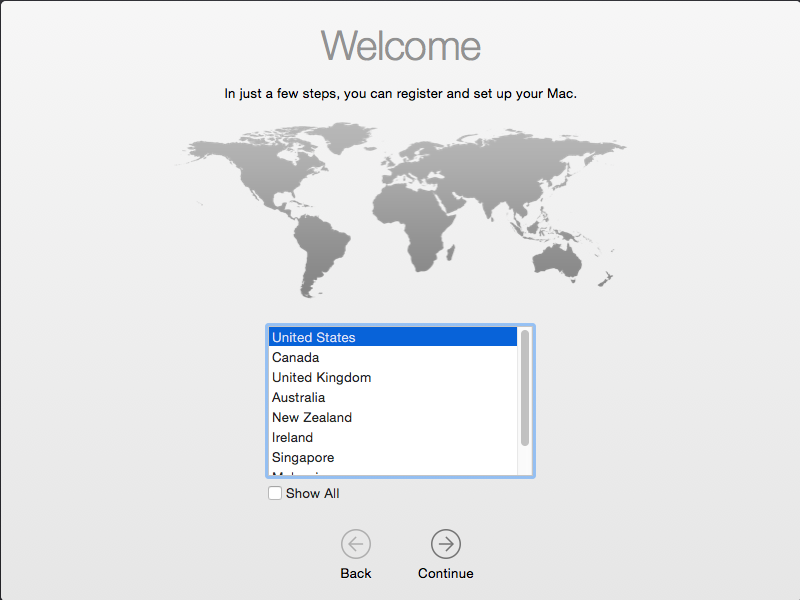
Task: Select New Zealand in the list
Action: pos(393,417)
